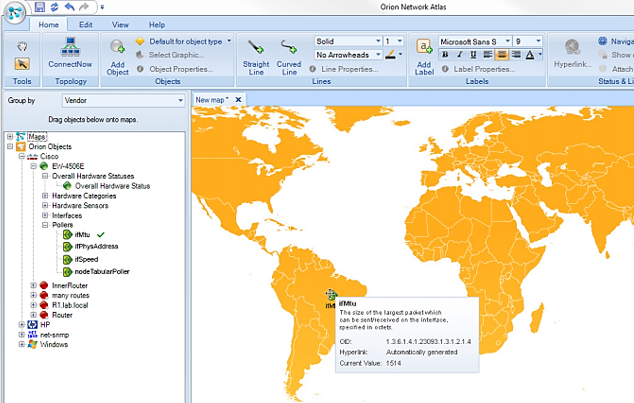The height and width of the screenshot is (403, 634).
Task: Align label text center
Action: (x=501, y=55)
